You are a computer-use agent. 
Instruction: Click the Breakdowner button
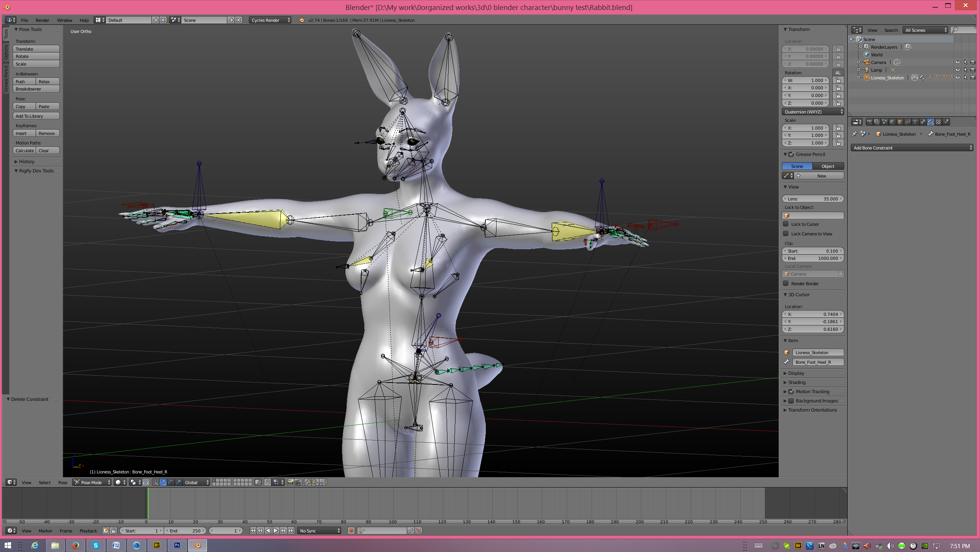pyautogui.click(x=36, y=89)
